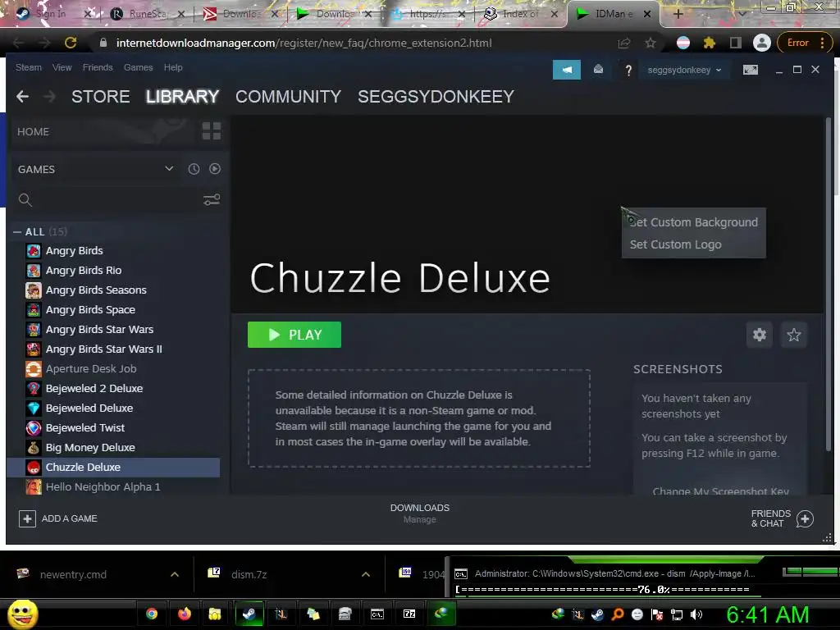Open Steam from Windows taskbar

pos(249,614)
